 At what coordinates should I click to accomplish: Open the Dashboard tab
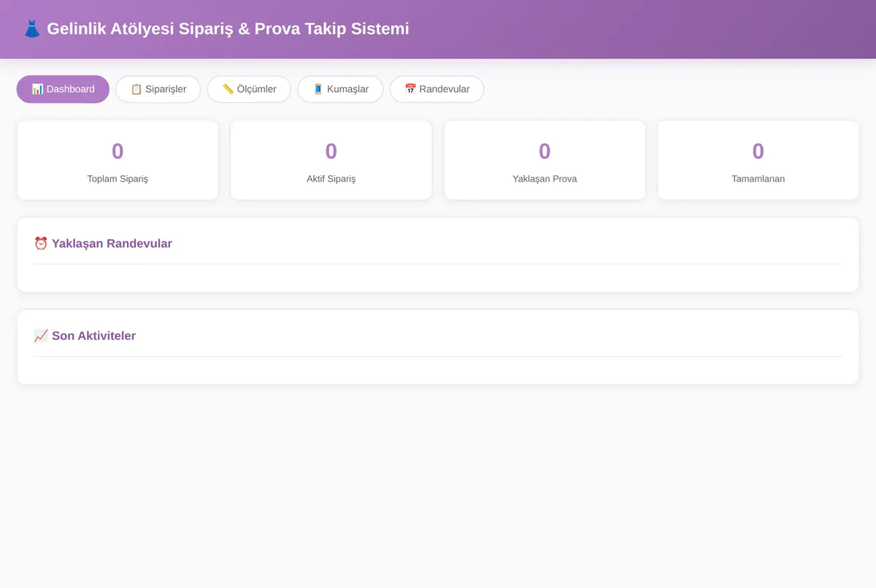63,89
